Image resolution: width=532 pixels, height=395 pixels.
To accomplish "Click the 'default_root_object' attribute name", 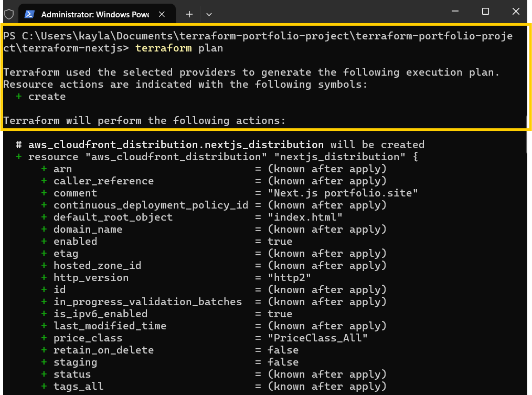I will tap(113, 217).
